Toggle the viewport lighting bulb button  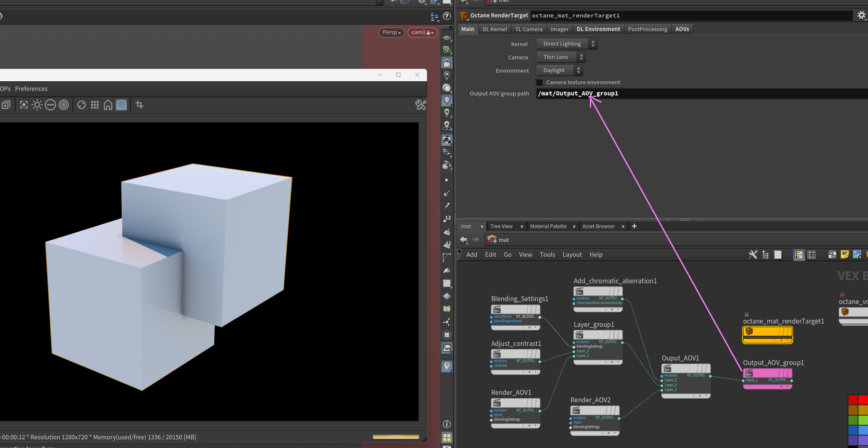447,100
